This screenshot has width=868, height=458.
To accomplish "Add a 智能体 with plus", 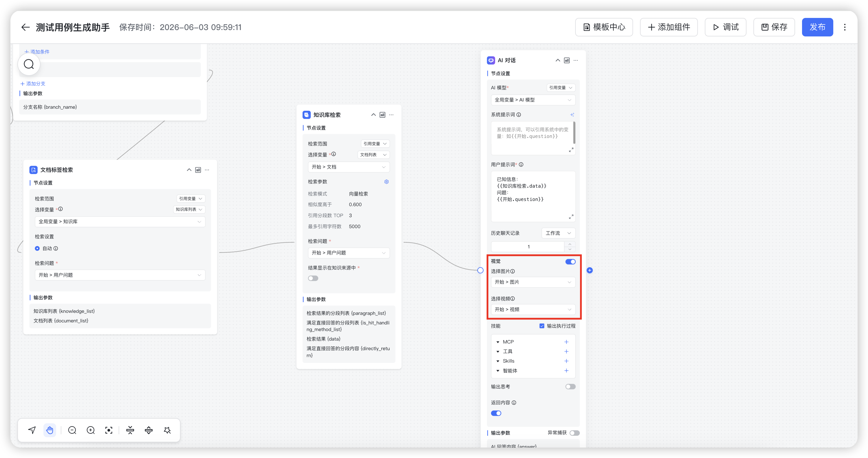I will coord(567,370).
